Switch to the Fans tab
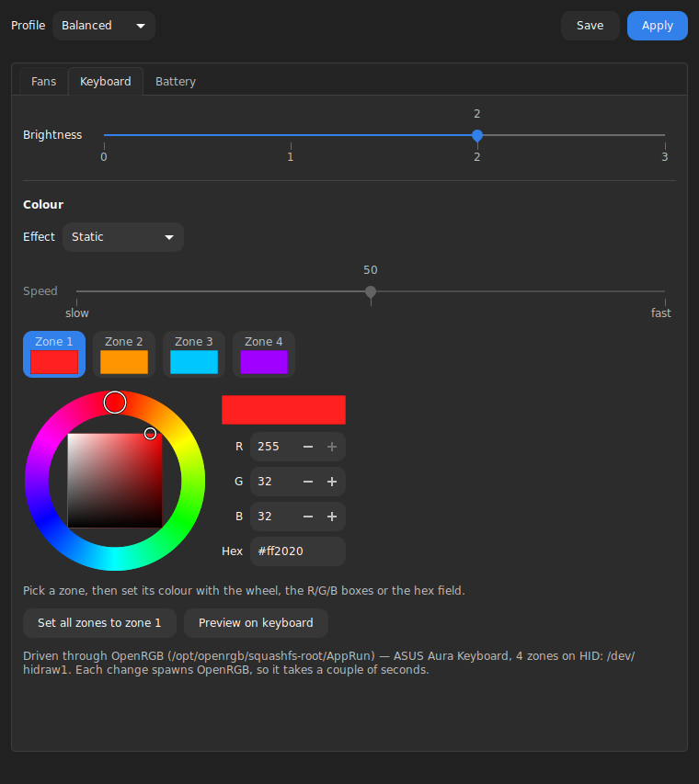 (43, 82)
